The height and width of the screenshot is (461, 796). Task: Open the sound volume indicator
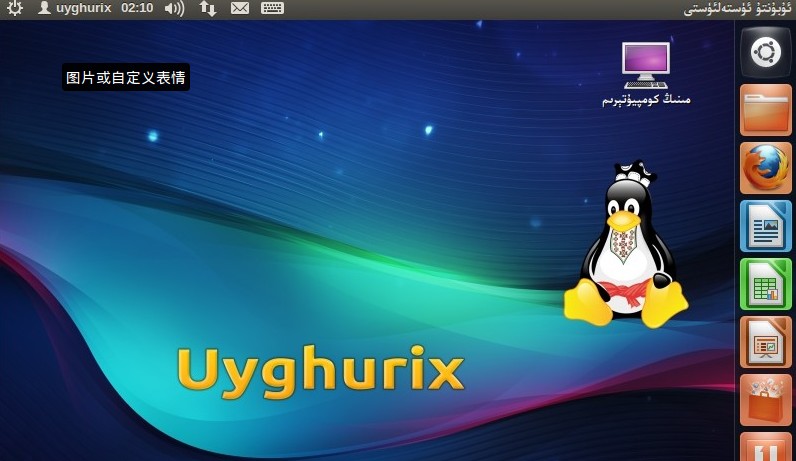pos(175,8)
